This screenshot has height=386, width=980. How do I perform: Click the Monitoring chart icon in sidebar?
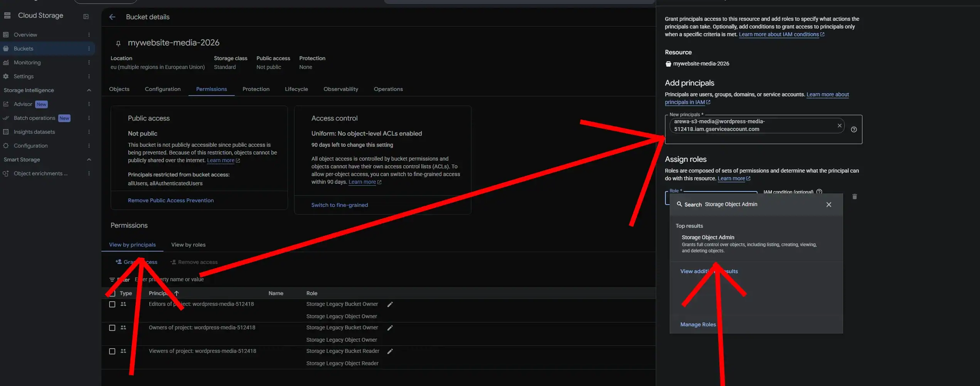click(x=6, y=62)
